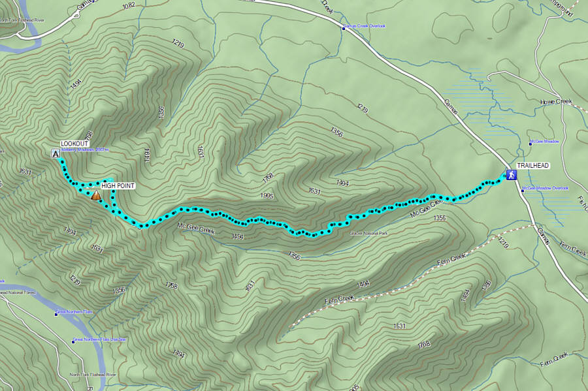Click the Great Northern Flats point marker
The height and width of the screenshot is (391, 588).
tap(56, 314)
